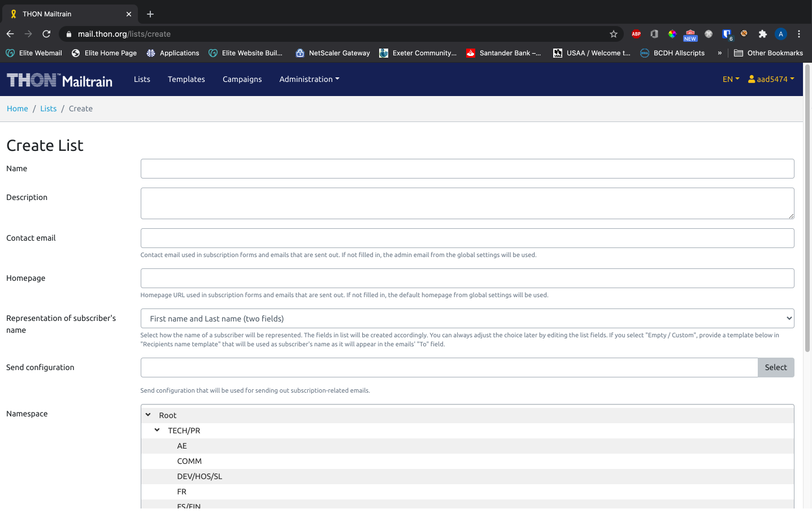Close the THON Mailtrain tab
This screenshot has height=513, width=812.
(129, 14)
